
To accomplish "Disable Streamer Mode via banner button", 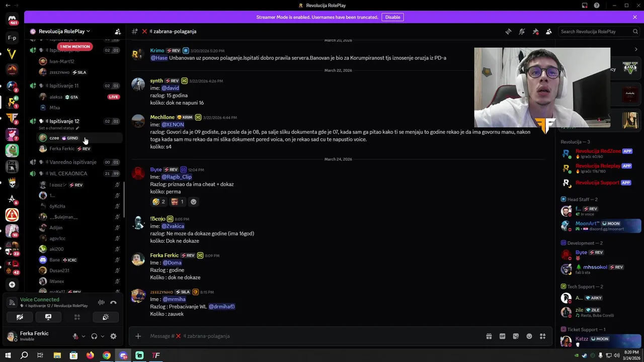I will 392,17.
